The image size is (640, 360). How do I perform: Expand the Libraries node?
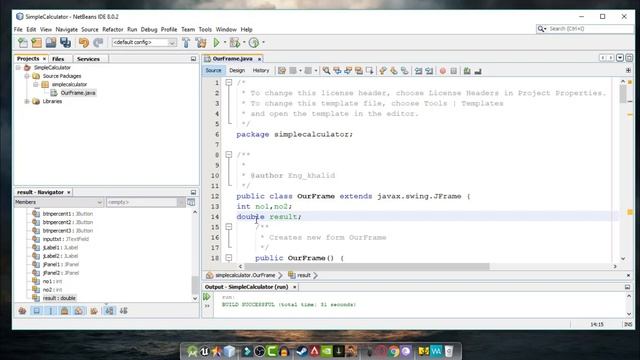(x=27, y=101)
